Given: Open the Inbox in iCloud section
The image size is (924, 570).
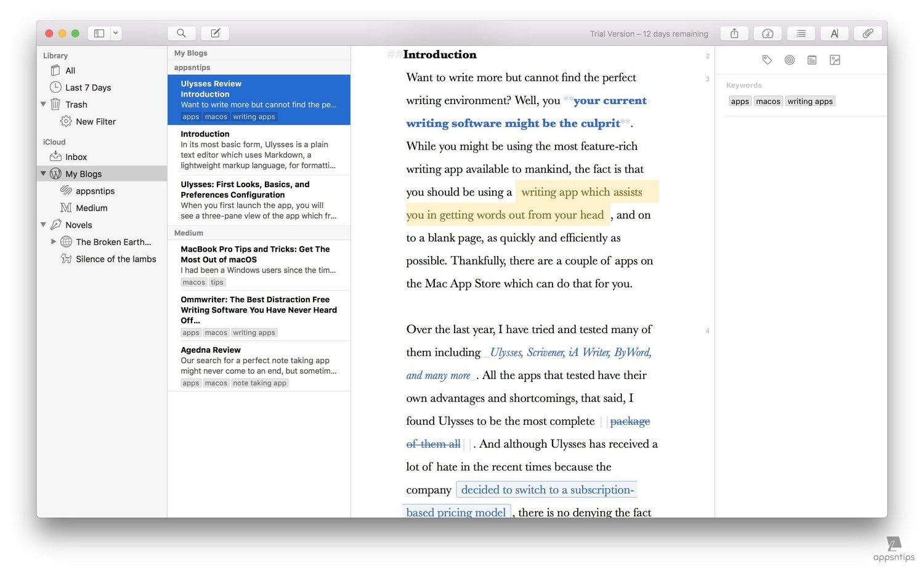Looking at the screenshot, I should point(76,157).
